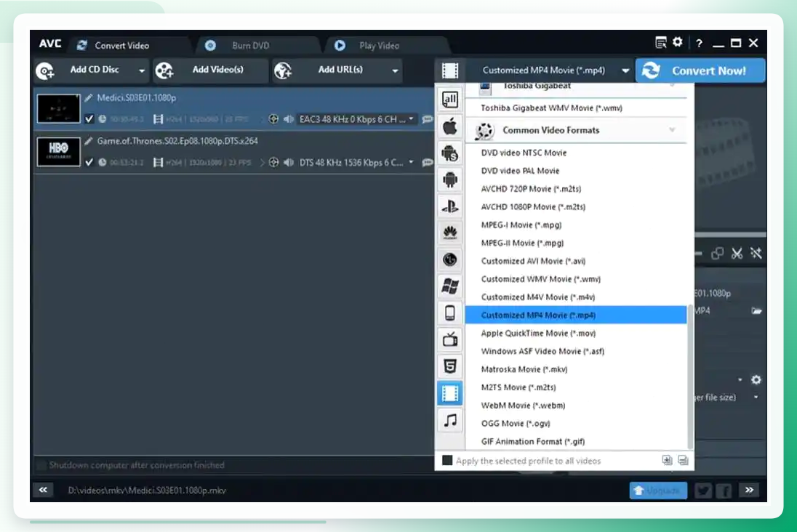Click the format list vertical scrollbar
Image resolution: width=797 pixels, height=532 pixels.
pyautogui.click(x=690, y=376)
